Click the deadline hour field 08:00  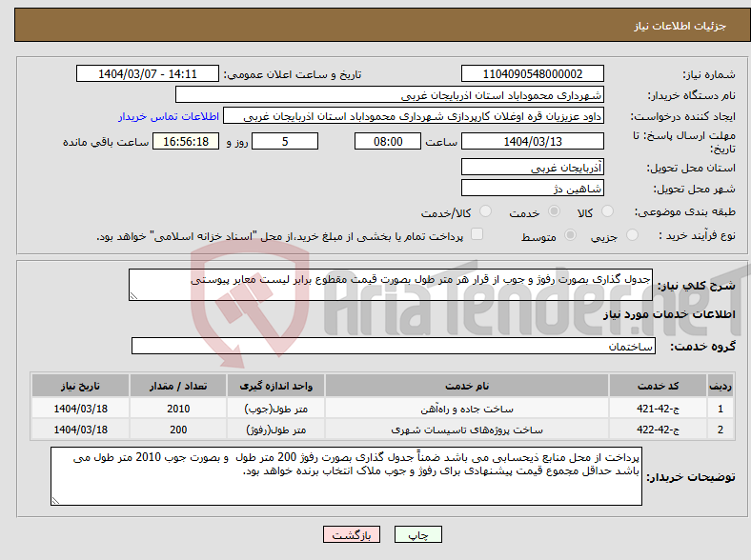(388, 141)
